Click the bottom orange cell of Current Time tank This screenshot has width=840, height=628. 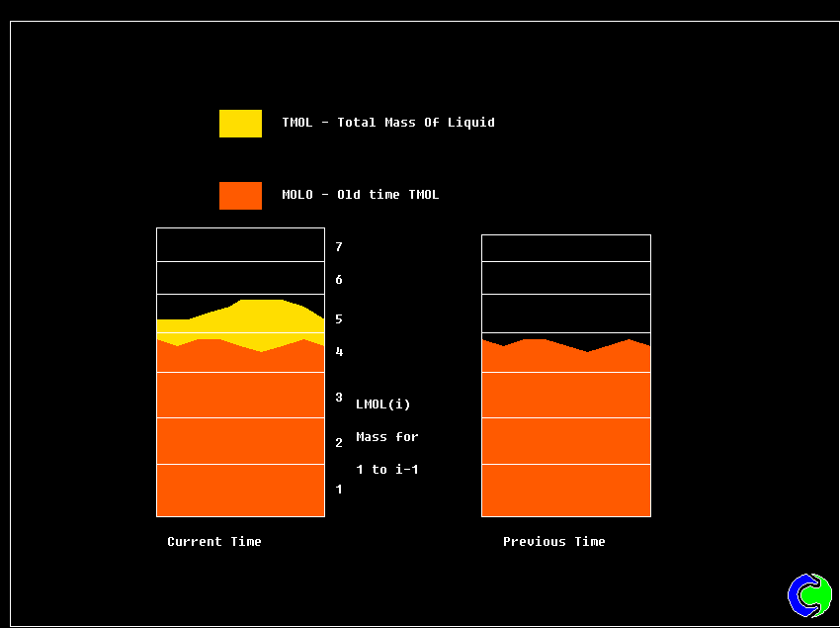[x=240, y=491]
